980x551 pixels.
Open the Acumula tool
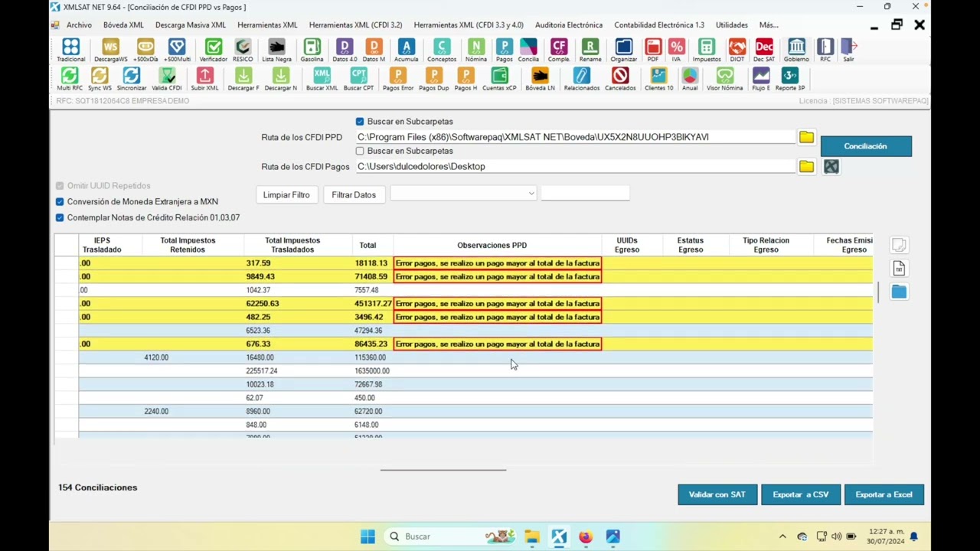click(x=406, y=51)
